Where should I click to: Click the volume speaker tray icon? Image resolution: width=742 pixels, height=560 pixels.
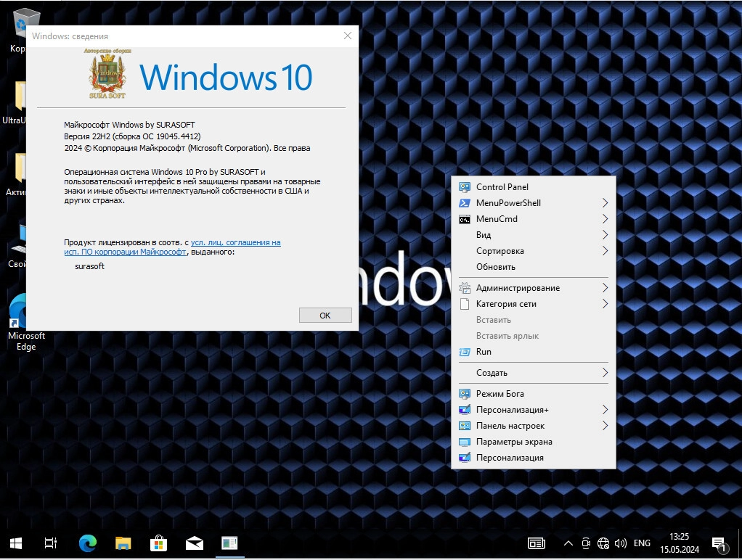click(x=621, y=543)
